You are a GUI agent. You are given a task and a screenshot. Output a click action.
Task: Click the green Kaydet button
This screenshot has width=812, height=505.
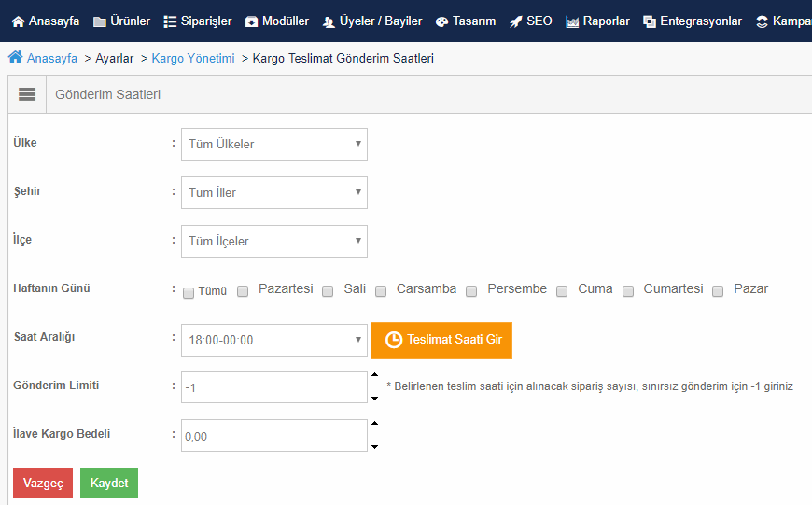click(x=109, y=484)
